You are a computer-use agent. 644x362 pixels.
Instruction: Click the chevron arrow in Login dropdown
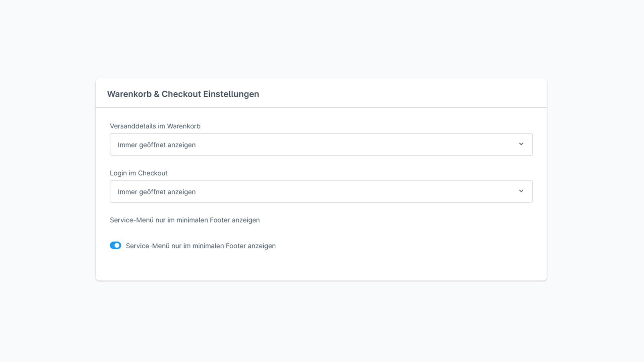click(521, 191)
